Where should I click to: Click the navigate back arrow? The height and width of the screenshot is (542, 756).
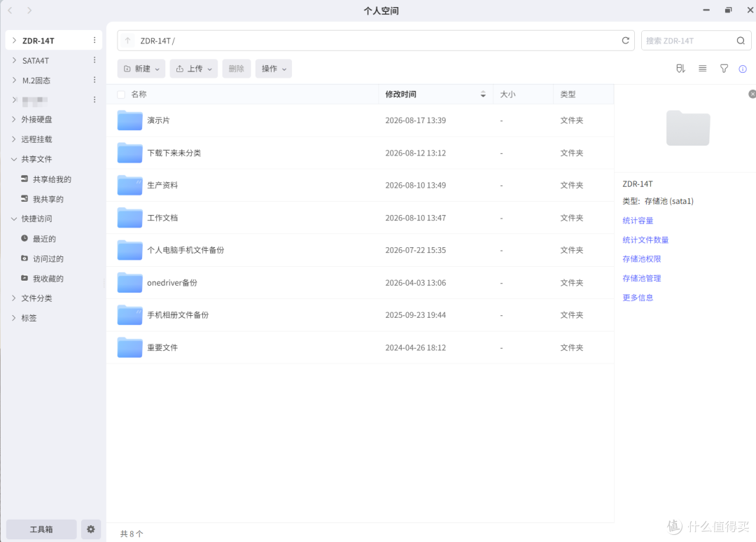click(x=10, y=10)
